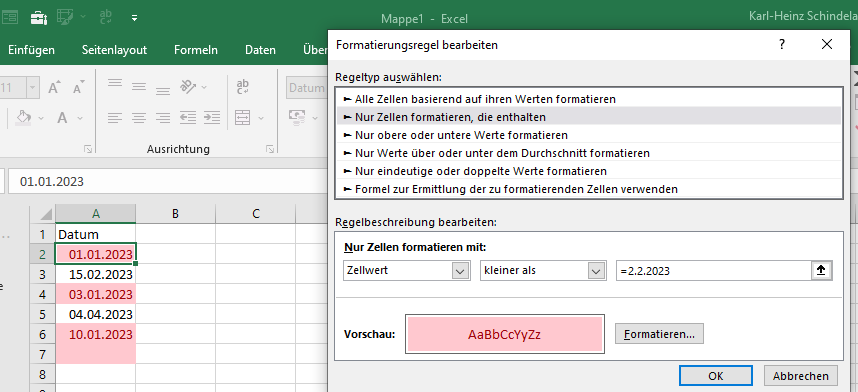The height and width of the screenshot is (392, 858).
Task: Open the Merge and Center dropdown arrow
Action: click(260, 118)
